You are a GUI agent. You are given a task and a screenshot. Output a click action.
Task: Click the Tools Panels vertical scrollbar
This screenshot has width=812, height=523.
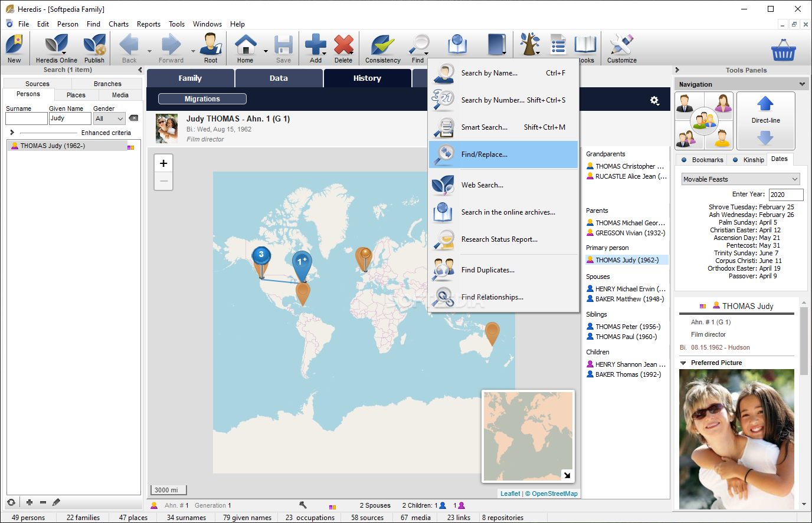(803, 340)
